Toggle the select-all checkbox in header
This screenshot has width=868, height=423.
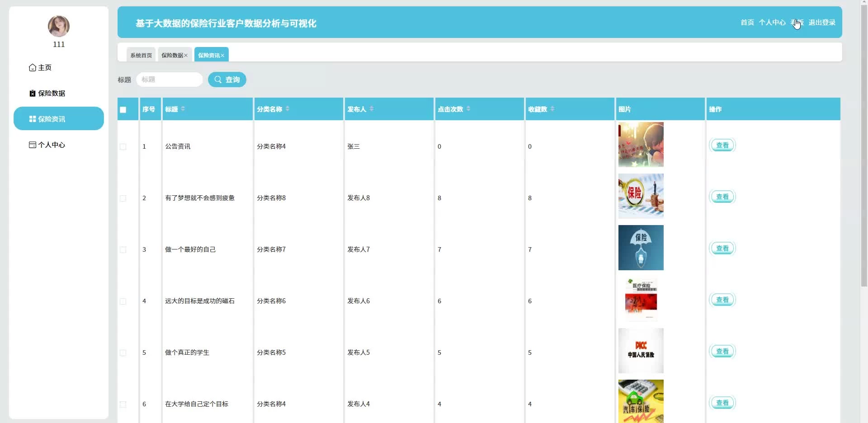tap(123, 109)
